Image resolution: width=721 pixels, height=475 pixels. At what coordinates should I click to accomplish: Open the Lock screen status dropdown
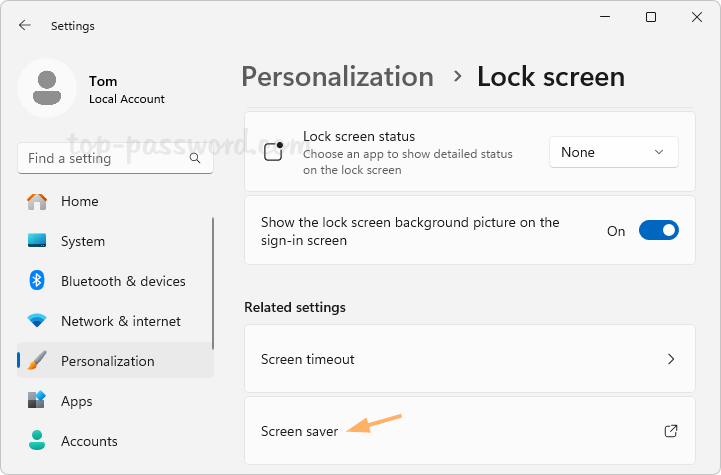click(613, 152)
